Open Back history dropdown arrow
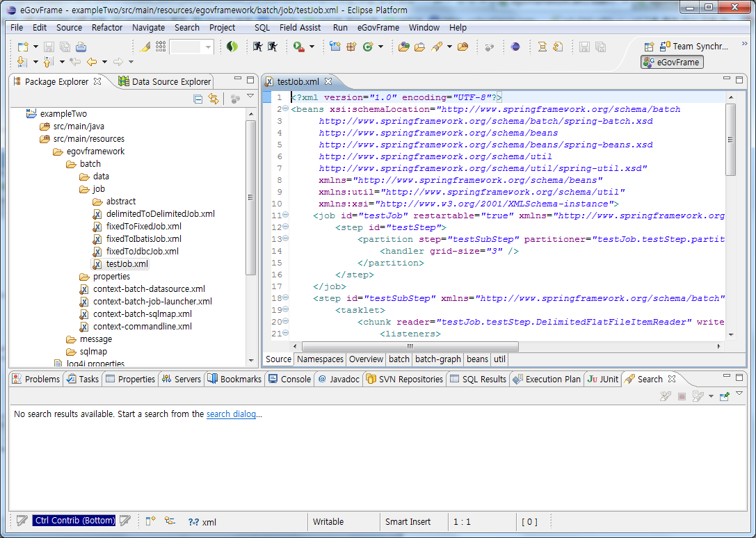Screen dimensions: 756x538 tap(104, 62)
